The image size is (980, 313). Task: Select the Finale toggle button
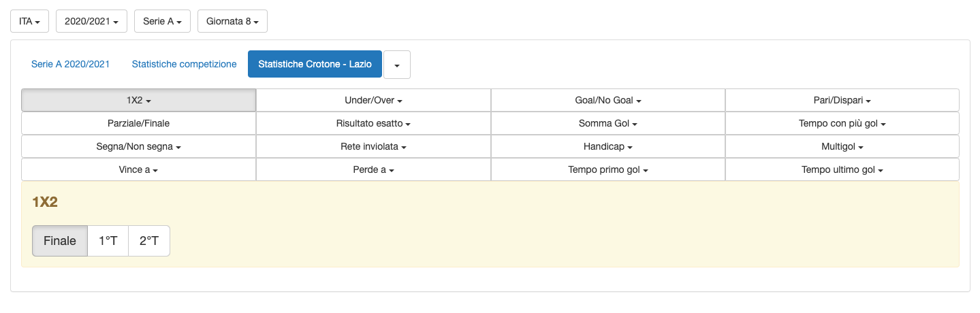coord(60,241)
